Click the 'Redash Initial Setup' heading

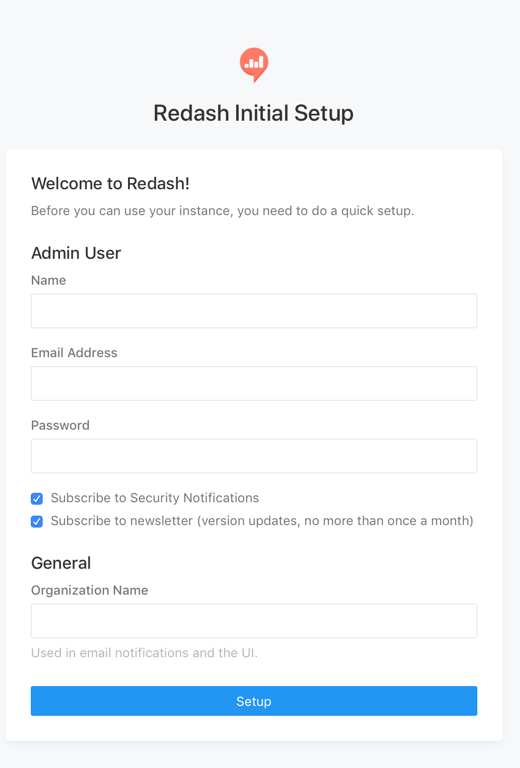point(254,113)
